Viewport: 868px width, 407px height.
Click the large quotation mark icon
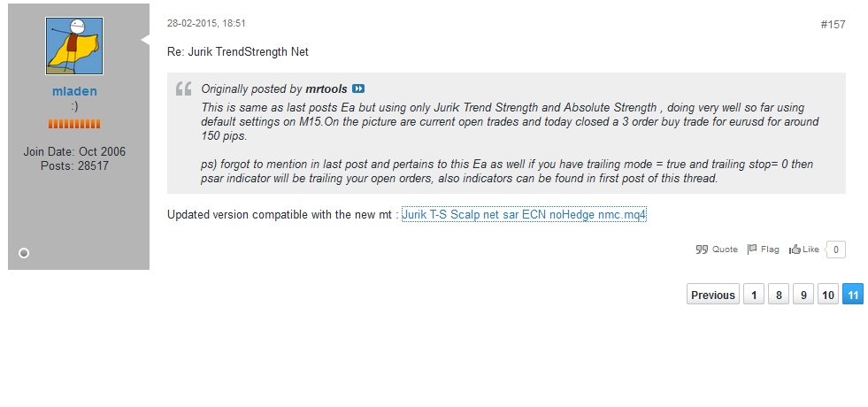point(184,88)
